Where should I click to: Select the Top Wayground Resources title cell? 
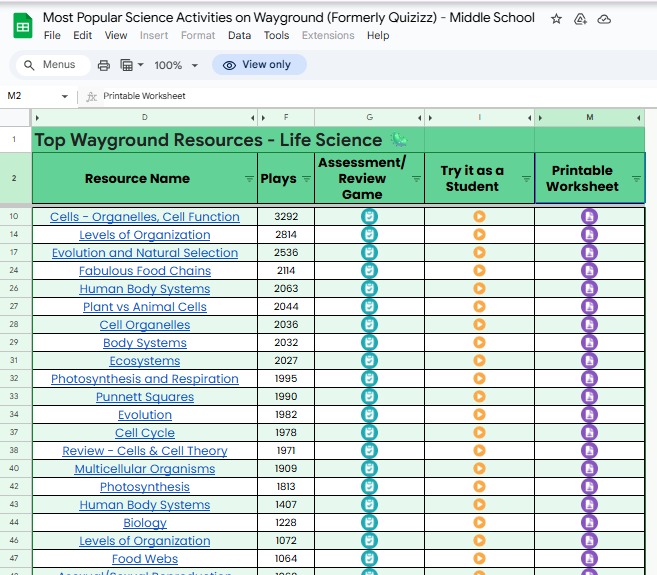pyautogui.click(x=228, y=140)
